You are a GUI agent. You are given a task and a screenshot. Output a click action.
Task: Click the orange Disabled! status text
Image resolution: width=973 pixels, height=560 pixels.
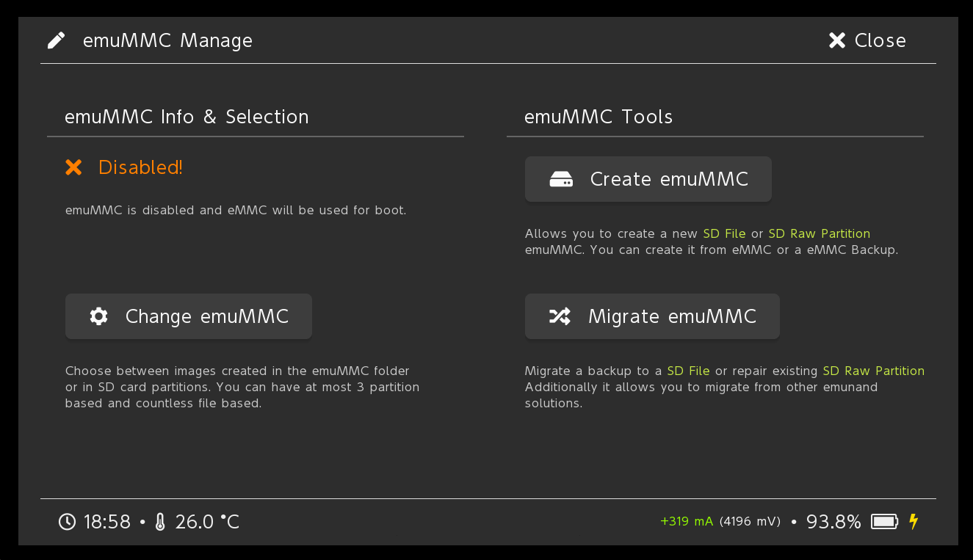click(x=140, y=167)
